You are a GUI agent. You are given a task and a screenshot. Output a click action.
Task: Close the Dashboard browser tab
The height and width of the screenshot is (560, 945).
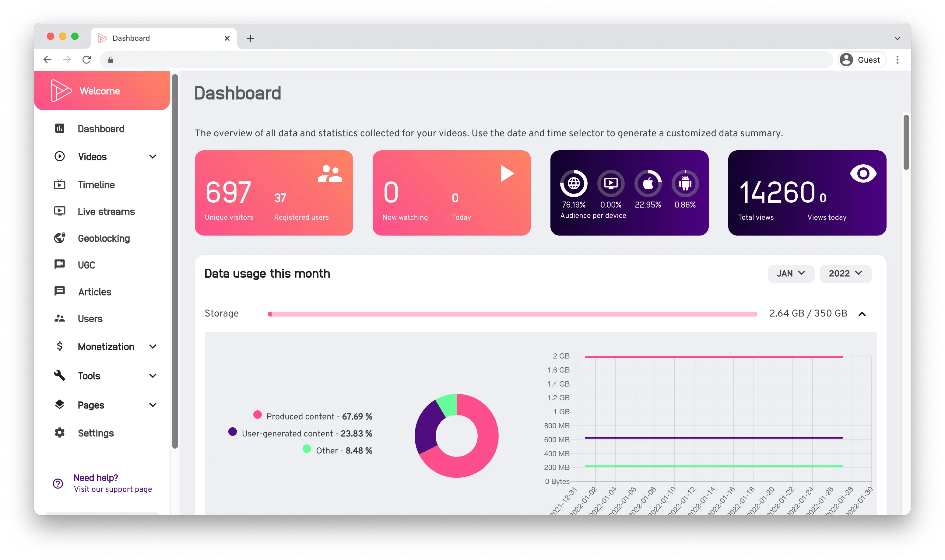pos(227,38)
